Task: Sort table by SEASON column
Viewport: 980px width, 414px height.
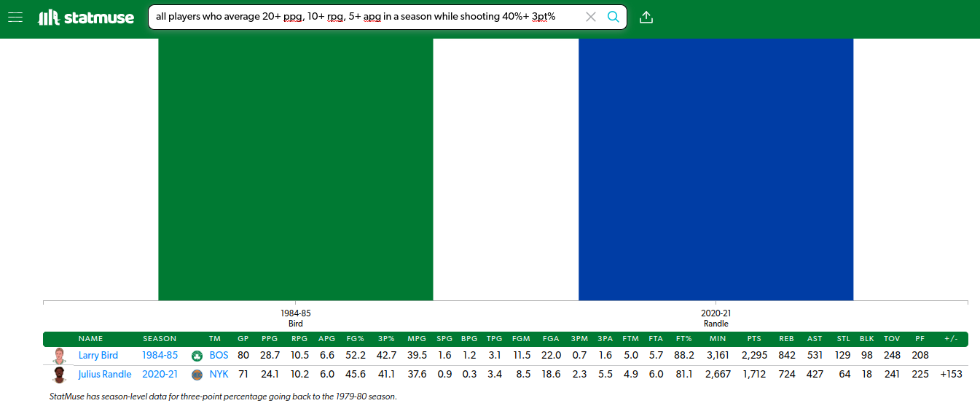Action: [160, 339]
